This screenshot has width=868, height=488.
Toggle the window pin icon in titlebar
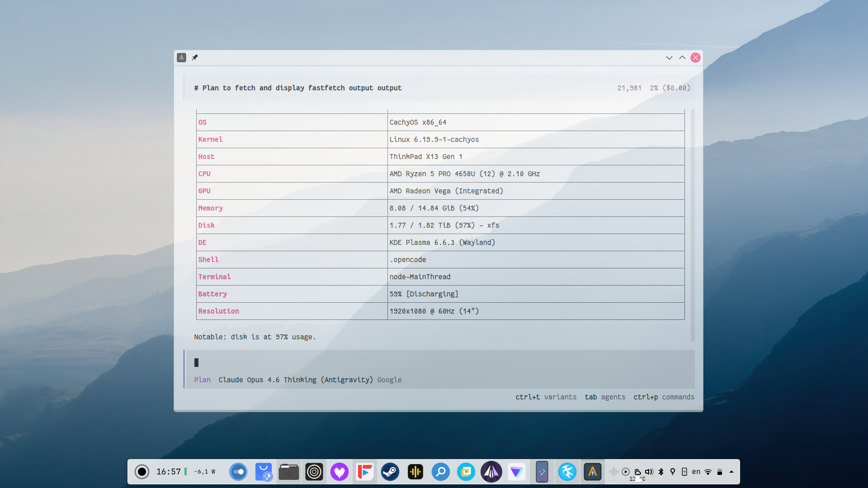click(x=195, y=57)
